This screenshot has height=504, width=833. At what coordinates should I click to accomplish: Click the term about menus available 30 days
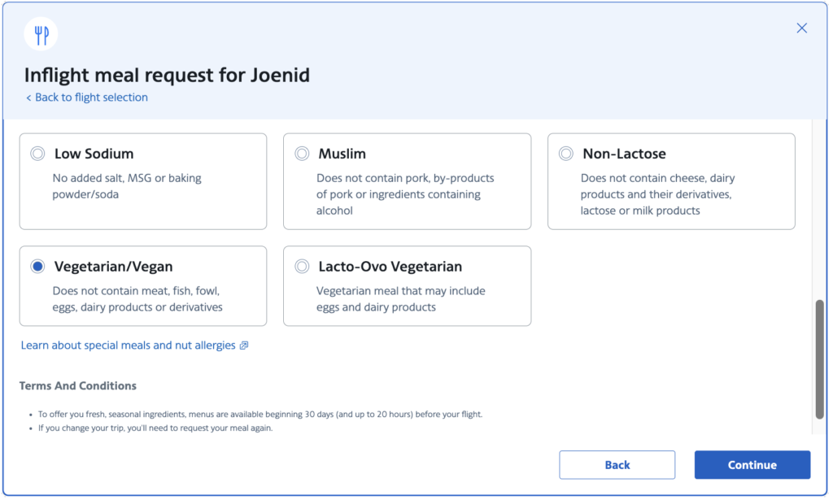point(260,415)
